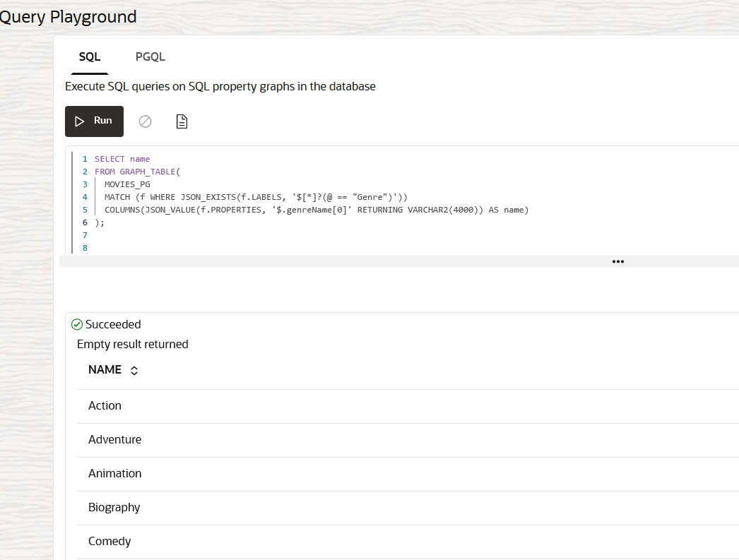Select the Action result row
The height and width of the screenshot is (560, 739).
(x=105, y=405)
